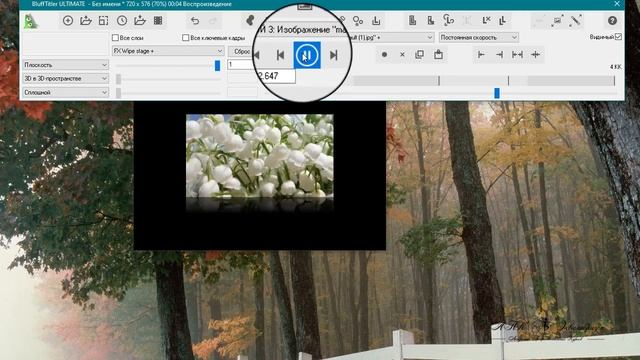Click the dashed-square icon beside the clock
The image size is (640, 360).
104,20
